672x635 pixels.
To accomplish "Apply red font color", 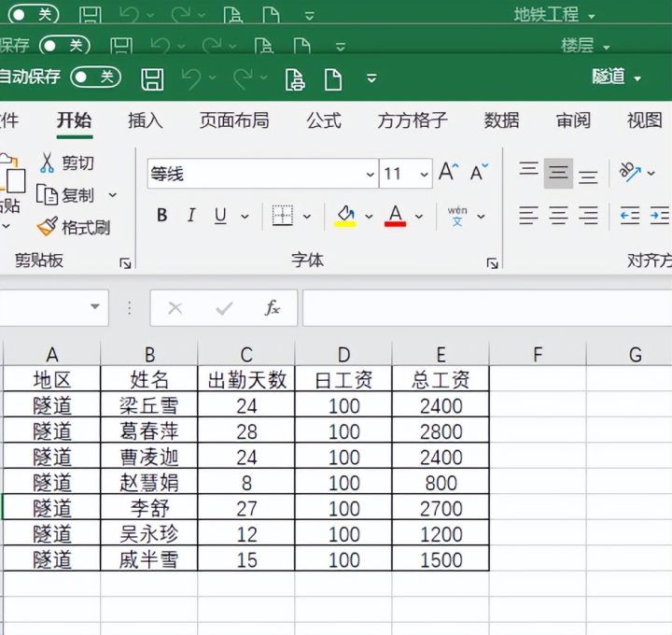I will [396, 216].
